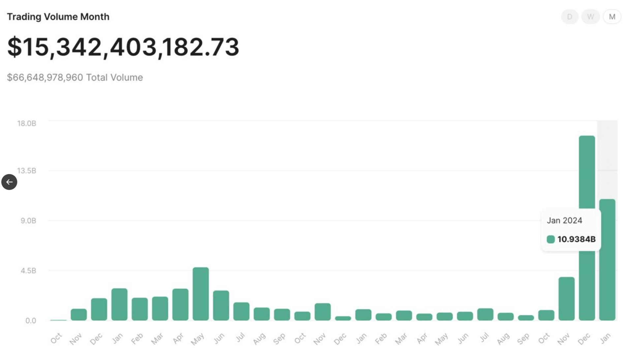This screenshot has height=364, width=633.
Task: Click total volume $66,648,978,960 link
Action: tap(75, 77)
